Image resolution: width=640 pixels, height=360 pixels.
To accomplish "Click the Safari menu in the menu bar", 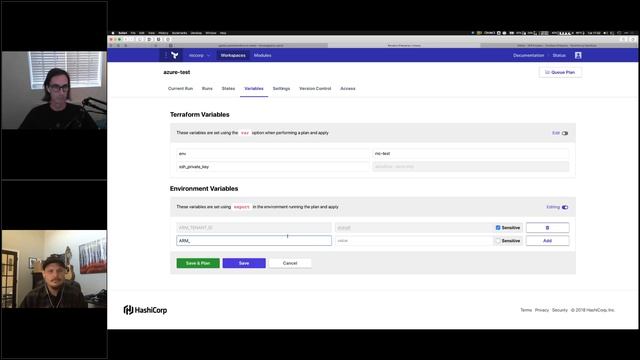I will pyautogui.click(x=122, y=33).
